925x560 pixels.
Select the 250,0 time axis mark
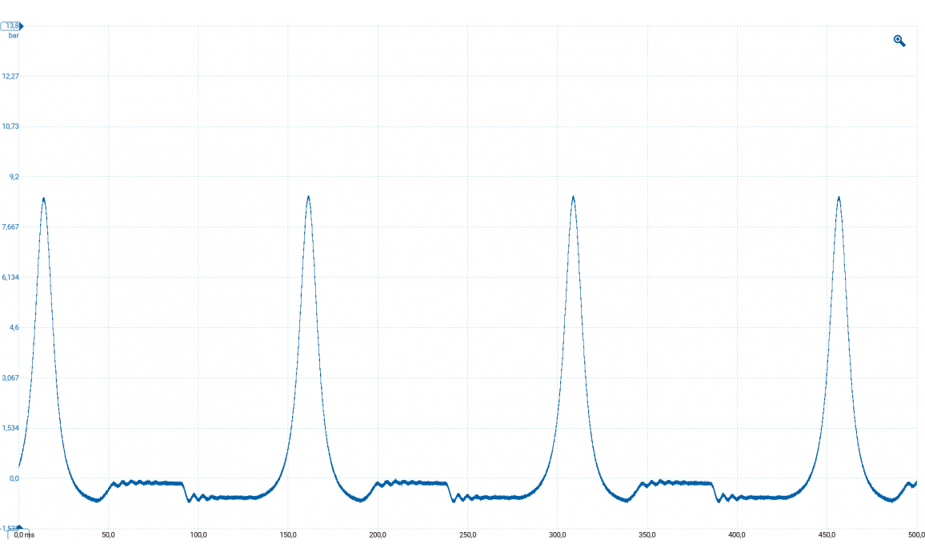click(x=468, y=534)
